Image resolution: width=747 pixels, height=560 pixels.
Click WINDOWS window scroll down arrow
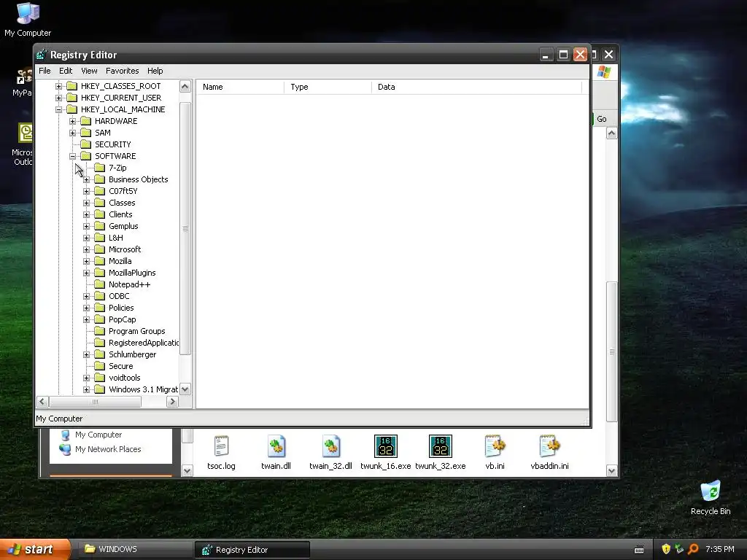point(612,470)
